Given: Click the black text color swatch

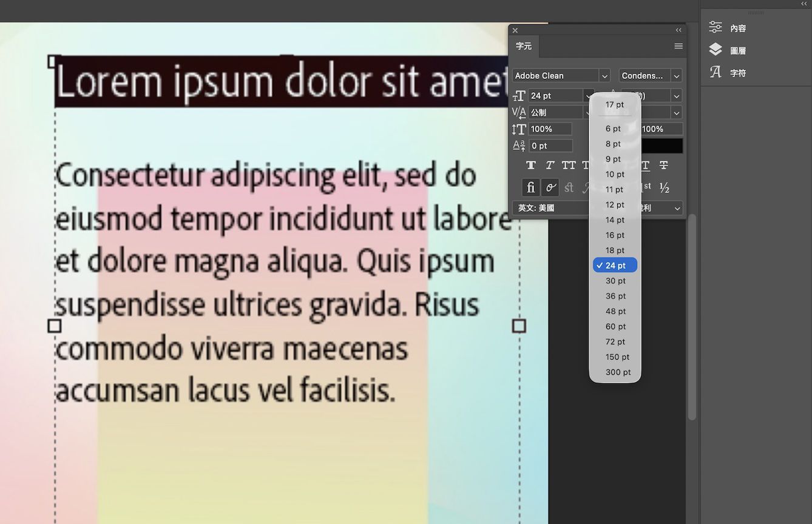Looking at the screenshot, I should (662, 146).
